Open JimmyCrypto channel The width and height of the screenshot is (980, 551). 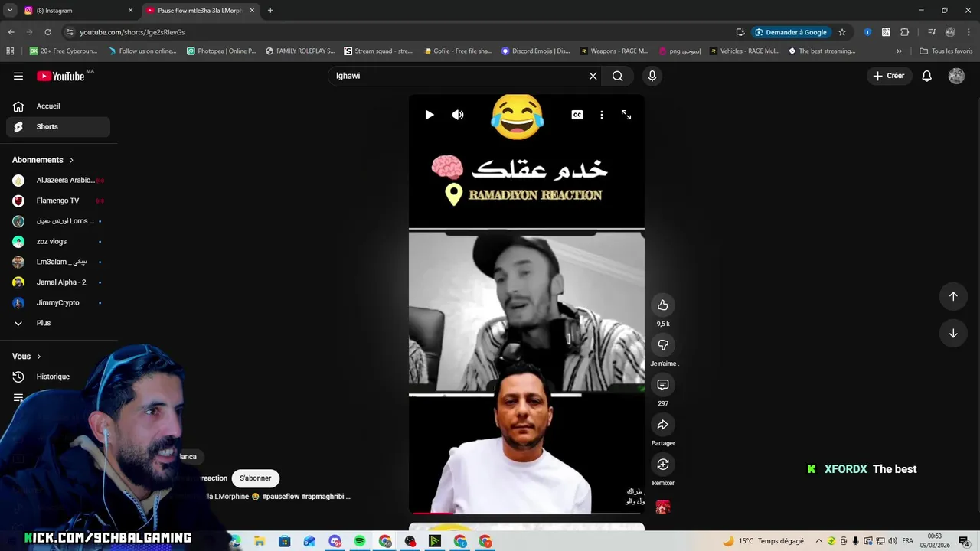[x=58, y=303]
